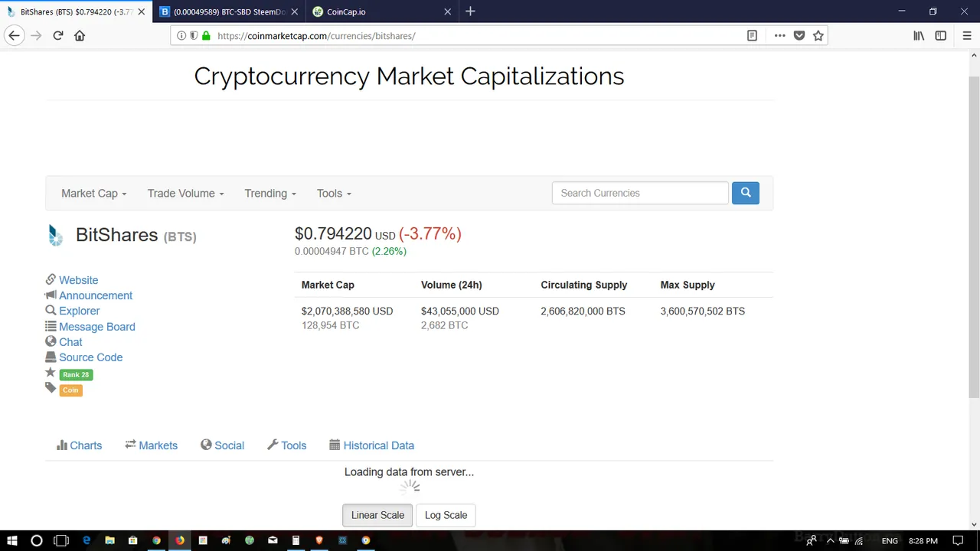Open page actions three-dots menu
The height and width of the screenshot is (551, 980).
click(x=779, y=36)
